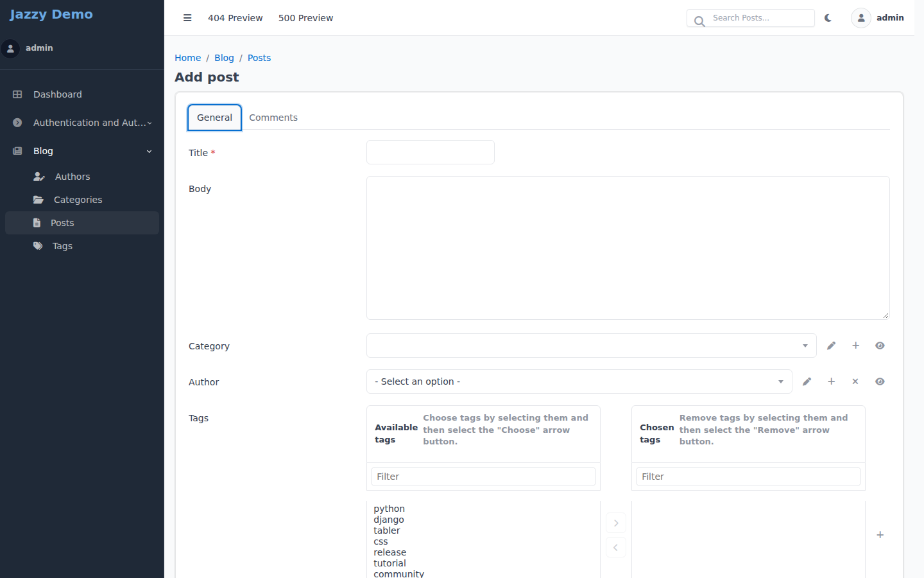The image size is (924, 578).
Task: Select the General tab
Action: pos(214,118)
